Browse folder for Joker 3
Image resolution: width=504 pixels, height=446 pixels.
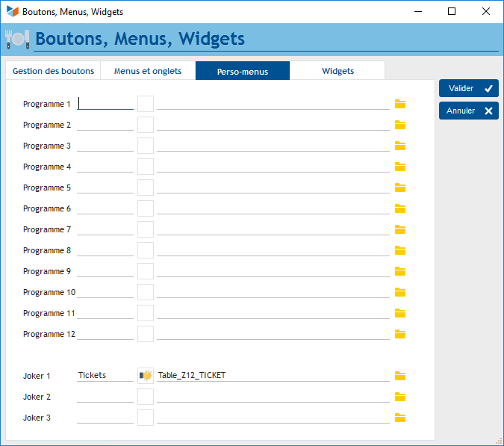pyautogui.click(x=400, y=418)
